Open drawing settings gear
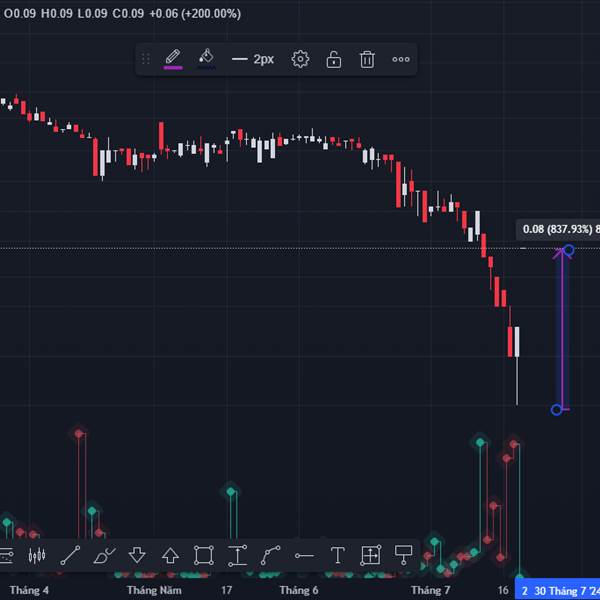Image resolution: width=600 pixels, height=600 pixels. (x=300, y=59)
